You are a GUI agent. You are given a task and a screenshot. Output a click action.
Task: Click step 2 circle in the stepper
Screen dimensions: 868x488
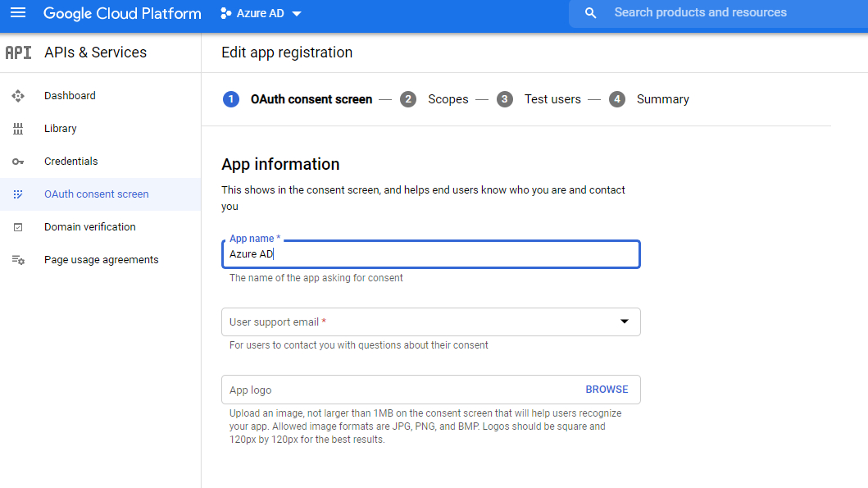coord(408,99)
